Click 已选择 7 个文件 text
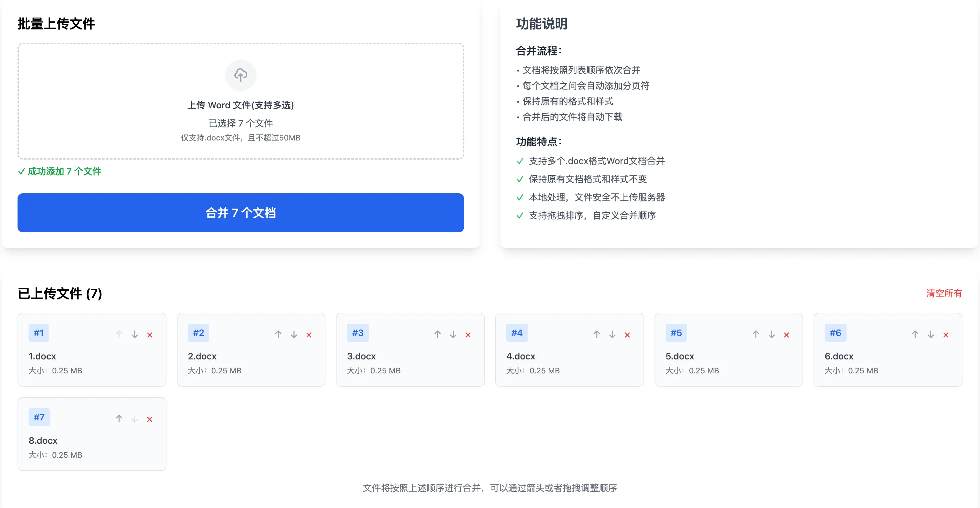 [240, 123]
